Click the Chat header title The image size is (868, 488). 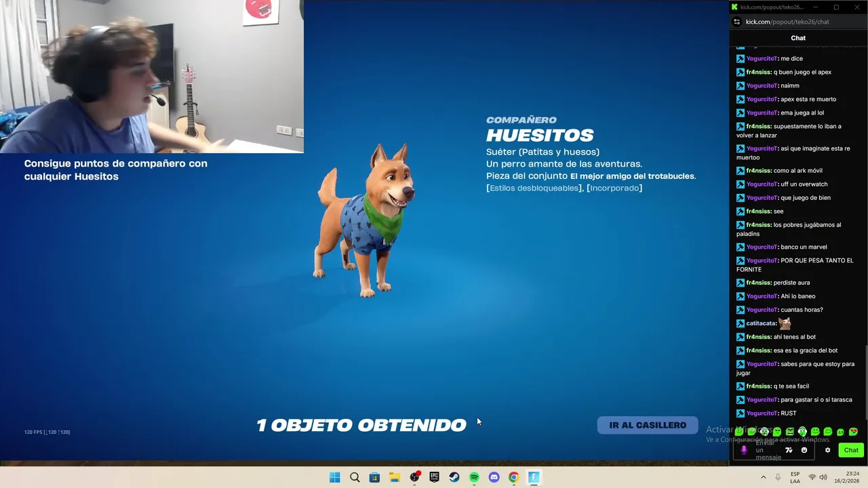(798, 38)
